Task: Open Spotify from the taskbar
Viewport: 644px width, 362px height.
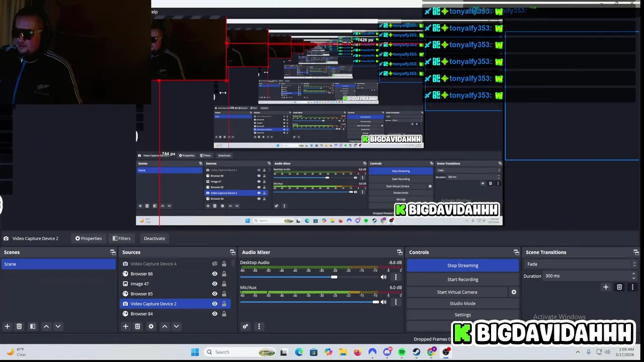Action: 401,352
